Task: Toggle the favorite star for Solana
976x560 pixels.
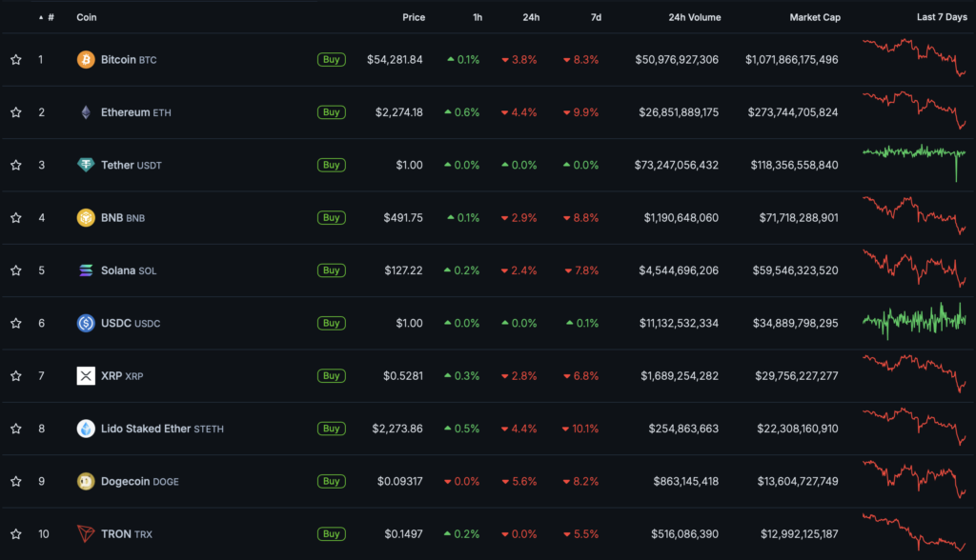Action: (16, 270)
